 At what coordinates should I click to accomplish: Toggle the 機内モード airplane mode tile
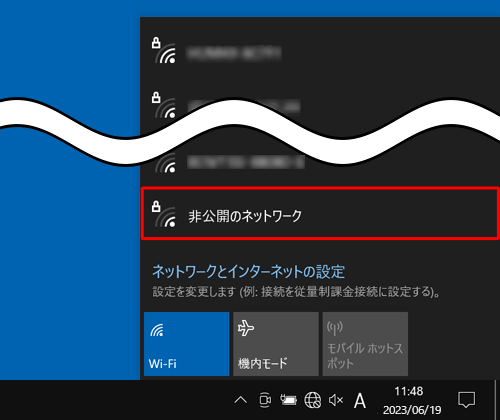click(x=276, y=344)
